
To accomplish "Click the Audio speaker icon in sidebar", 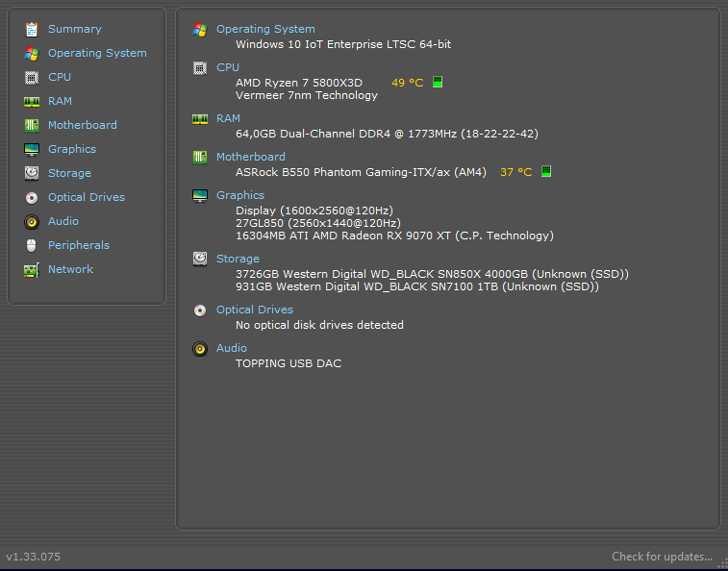I will coord(32,222).
